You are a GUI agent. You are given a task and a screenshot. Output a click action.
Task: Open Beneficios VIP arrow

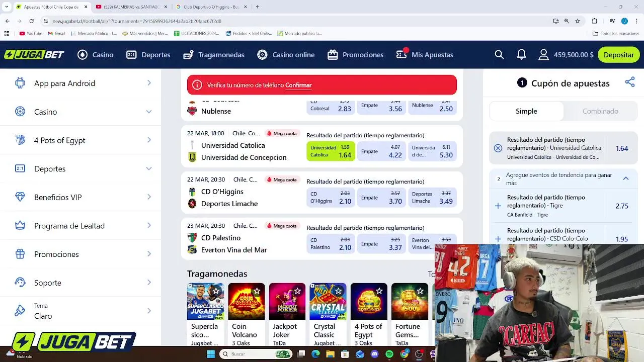pyautogui.click(x=149, y=197)
